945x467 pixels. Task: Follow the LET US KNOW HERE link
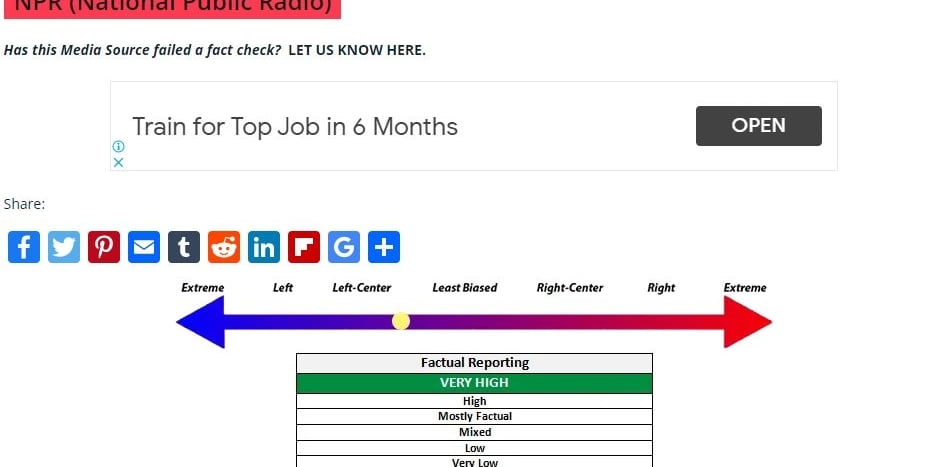[357, 50]
